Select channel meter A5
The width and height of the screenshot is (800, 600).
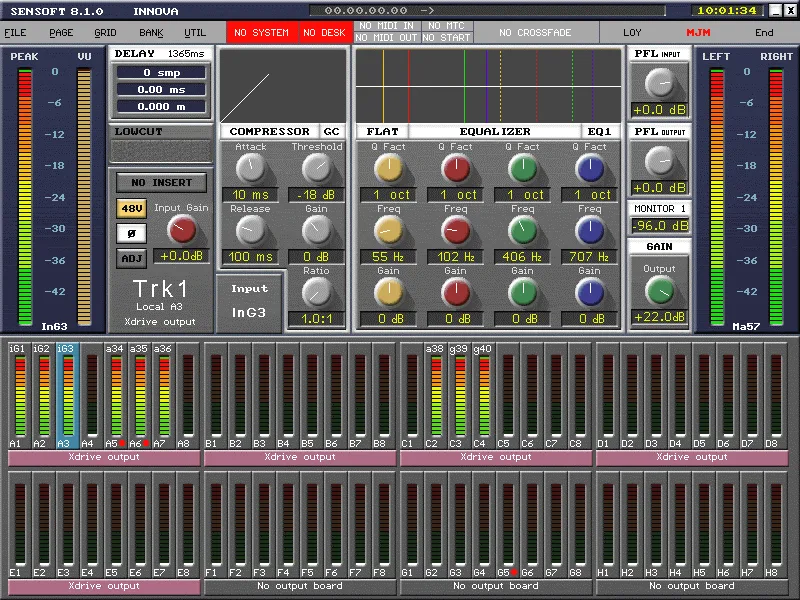coord(115,396)
